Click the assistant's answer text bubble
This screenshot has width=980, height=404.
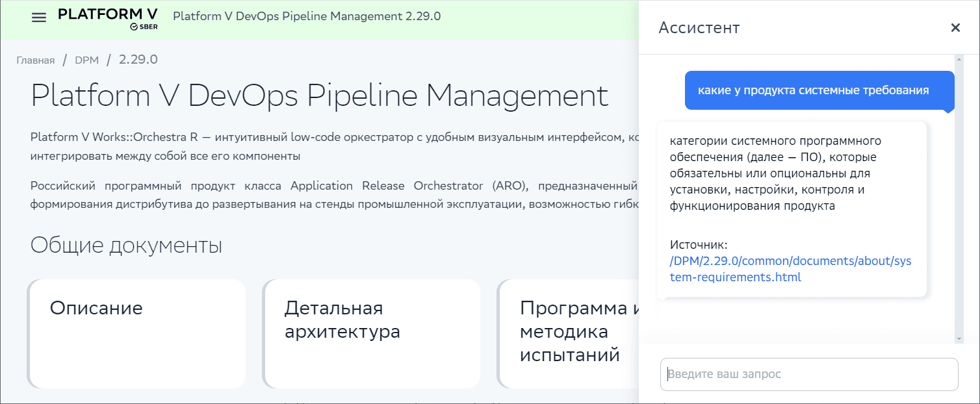click(791, 173)
